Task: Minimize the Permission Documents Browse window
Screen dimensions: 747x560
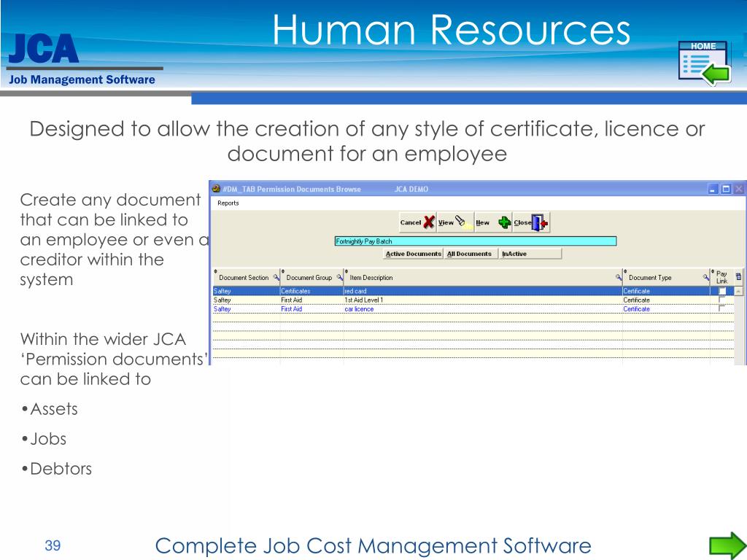Action: pyautogui.click(x=713, y=189)
